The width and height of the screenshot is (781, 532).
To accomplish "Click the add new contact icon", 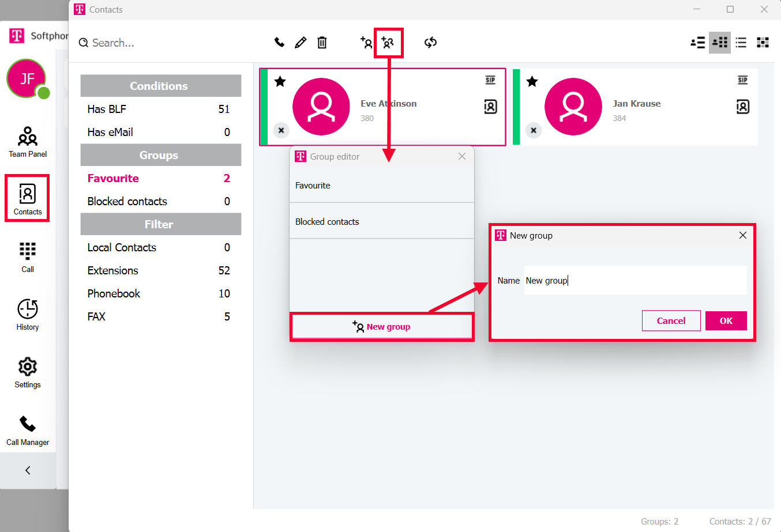I will [366, 43].
